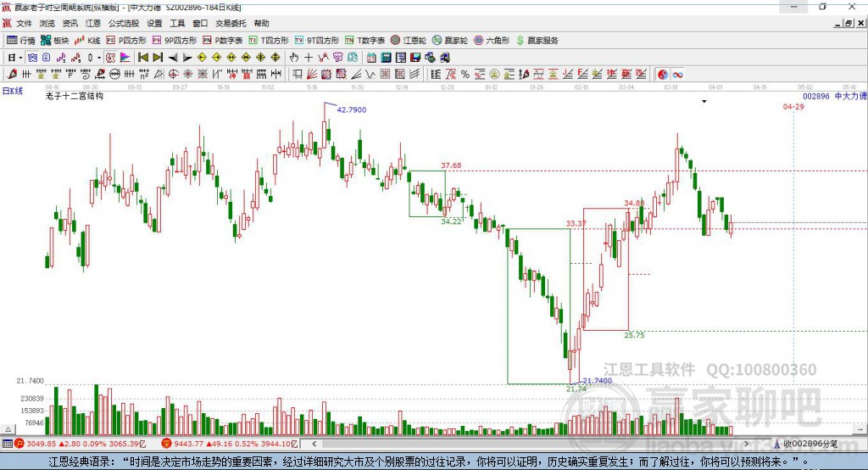Open the T数字表 tool
The height and width of the screenshot is (470, 868).
point(364,41)
